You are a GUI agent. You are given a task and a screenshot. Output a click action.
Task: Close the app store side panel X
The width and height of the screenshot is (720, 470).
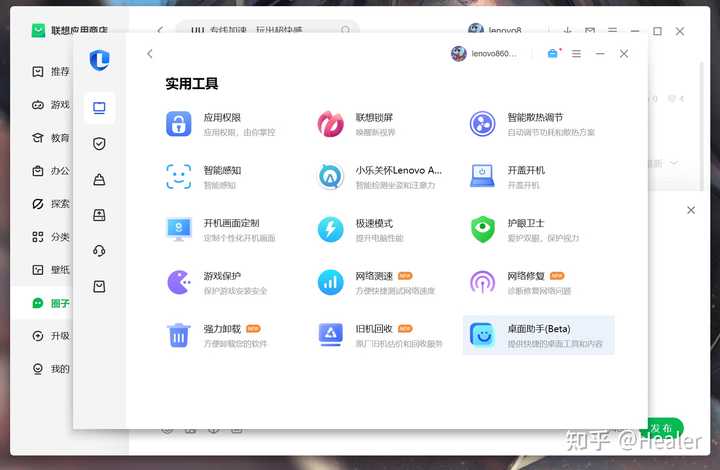pyautogui.click(x=691, y=210)
